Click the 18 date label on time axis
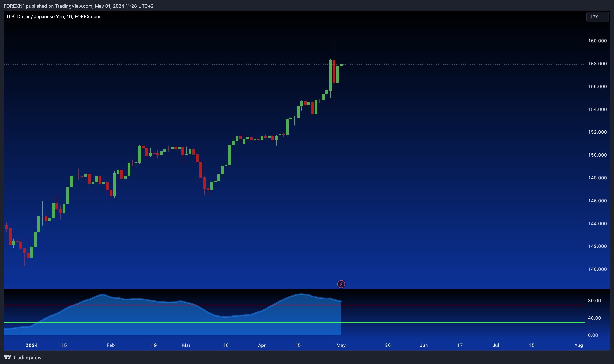The image size is (614, 364). 226,345
